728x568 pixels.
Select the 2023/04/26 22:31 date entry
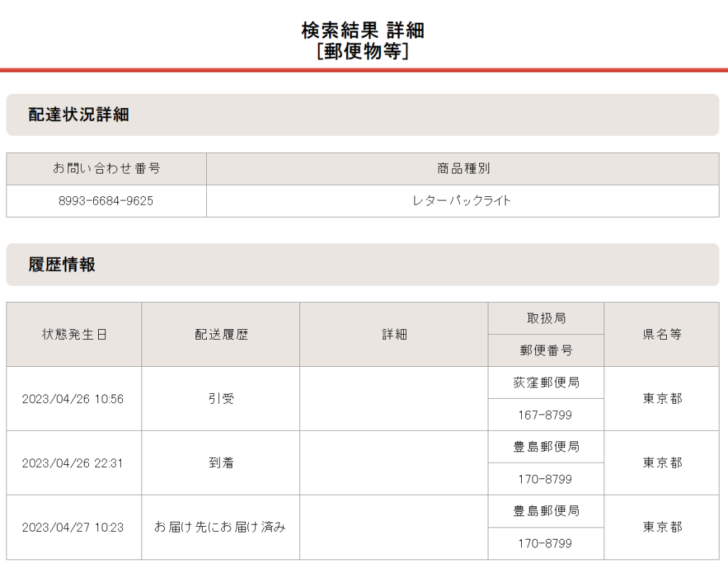pyautogui.click(x=73, y=463)
